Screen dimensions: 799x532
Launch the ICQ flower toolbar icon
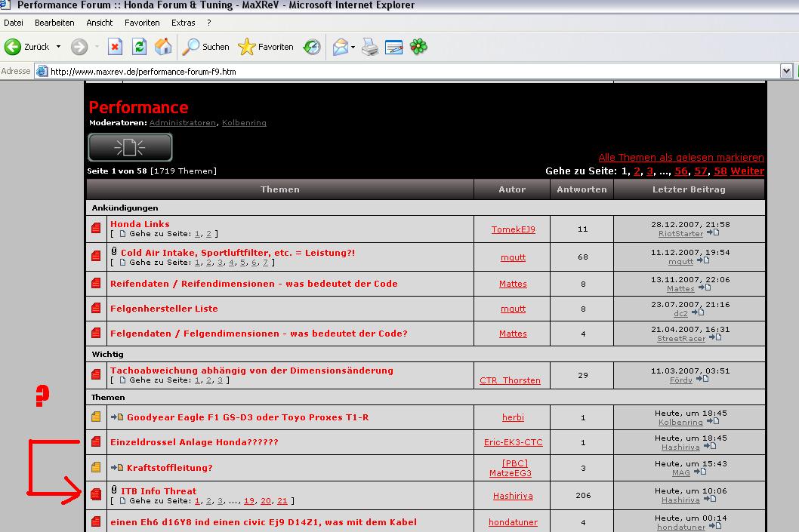tap(418, 47)
